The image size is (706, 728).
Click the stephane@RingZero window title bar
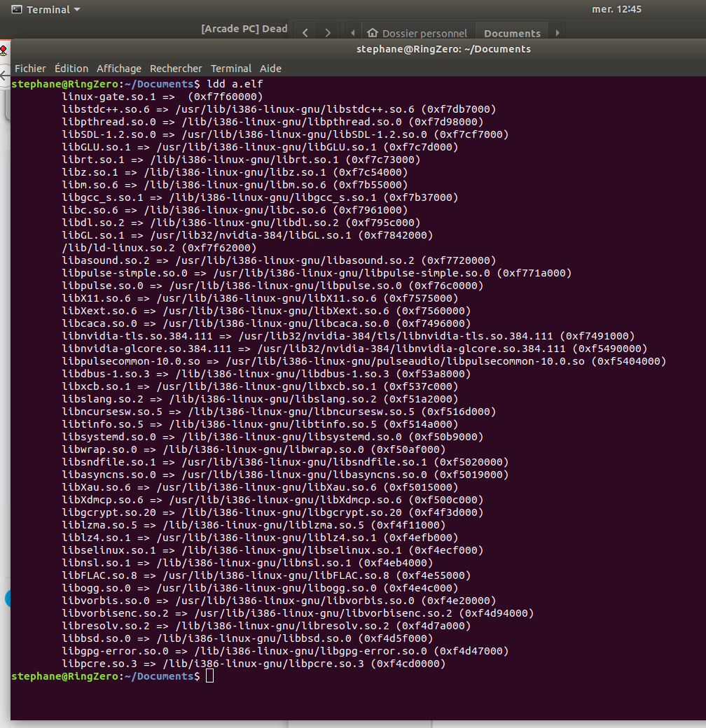coord(443,49)
